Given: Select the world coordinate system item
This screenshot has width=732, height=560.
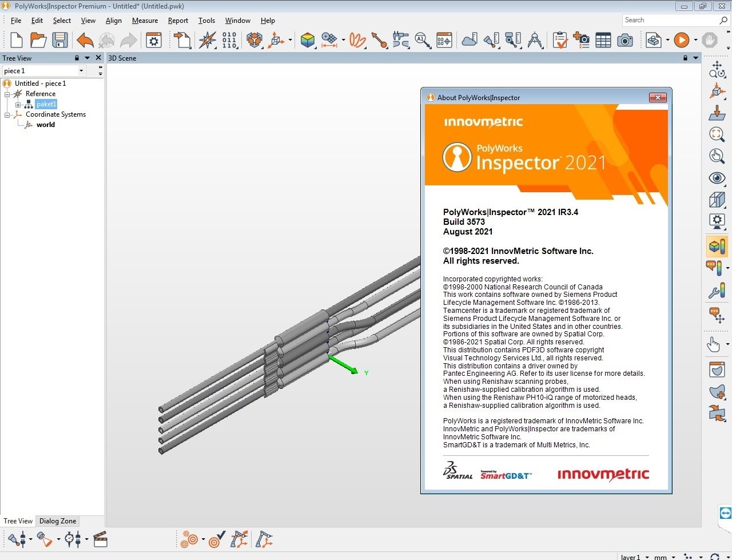Looking at the screenshot, I should click(46, 125).
